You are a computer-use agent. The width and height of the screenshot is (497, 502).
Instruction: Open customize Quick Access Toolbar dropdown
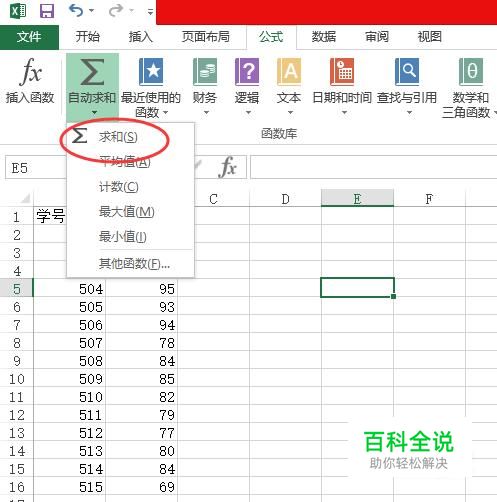tap(150, 12)
